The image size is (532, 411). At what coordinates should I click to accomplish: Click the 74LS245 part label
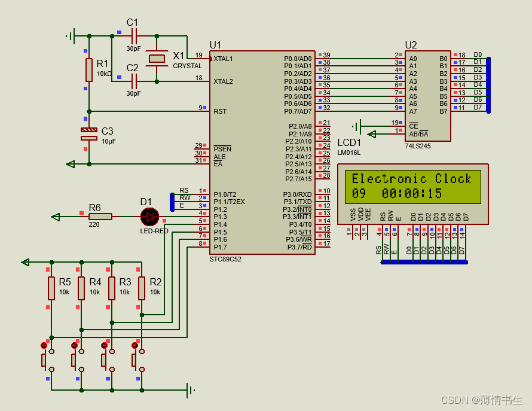(x=418, y=146)
